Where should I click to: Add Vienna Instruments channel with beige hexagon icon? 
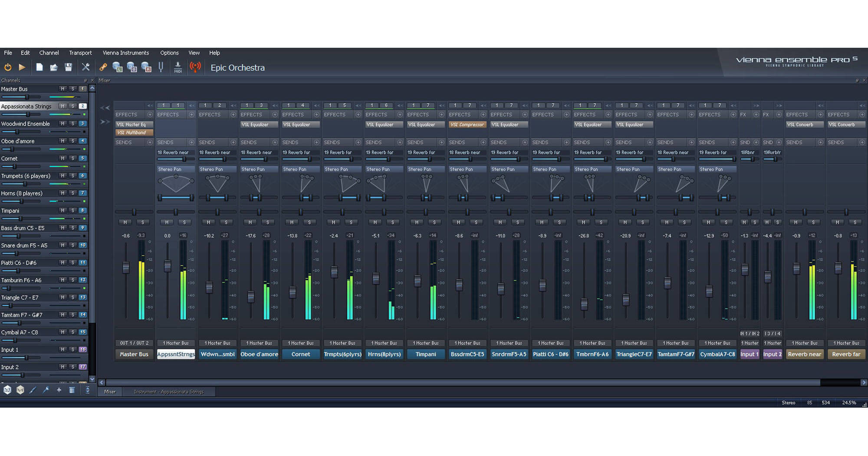20,390
